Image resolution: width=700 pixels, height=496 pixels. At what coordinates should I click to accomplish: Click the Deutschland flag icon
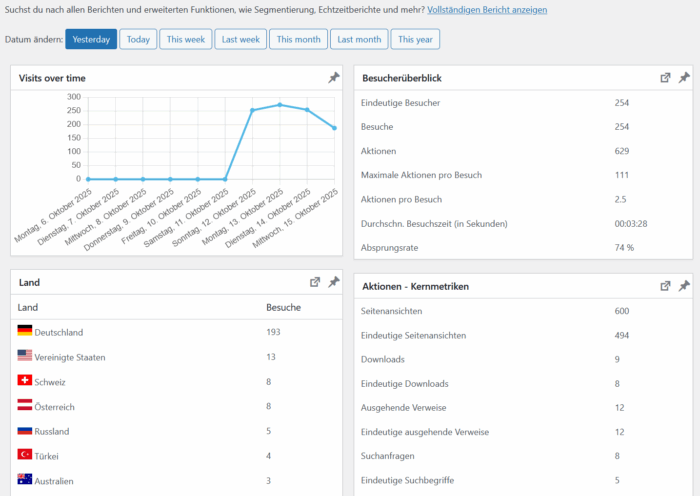click(25, 332)
